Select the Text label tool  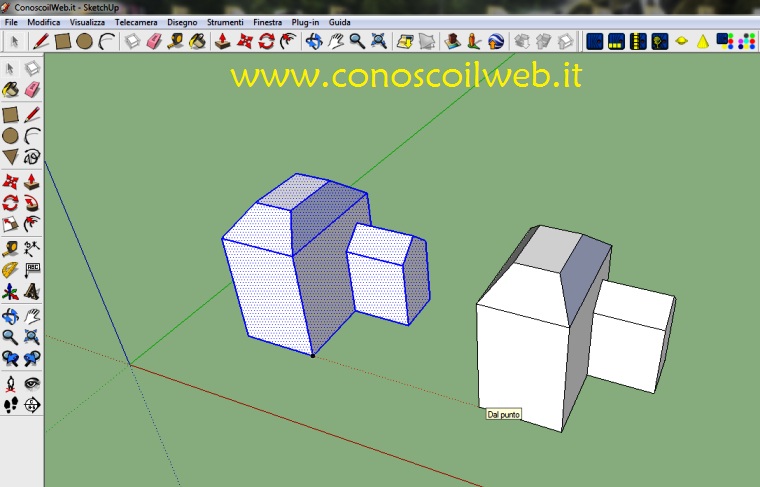tap(32, 270)
